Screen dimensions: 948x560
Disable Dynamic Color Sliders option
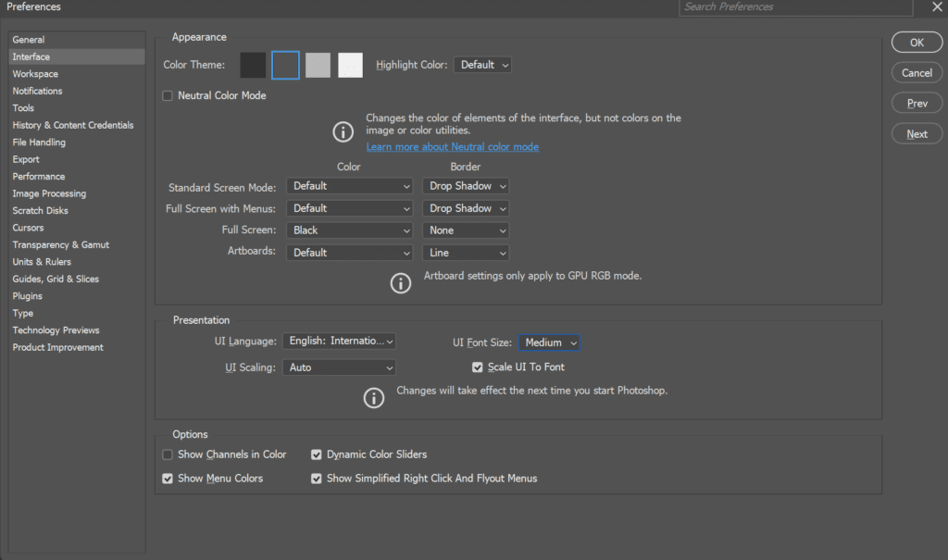click(317, 454)
